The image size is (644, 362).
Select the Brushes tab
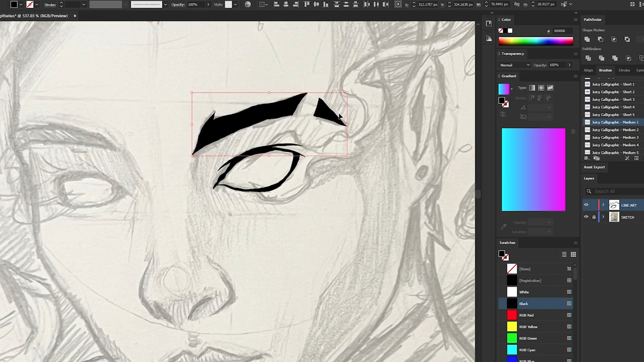[605, 70]
